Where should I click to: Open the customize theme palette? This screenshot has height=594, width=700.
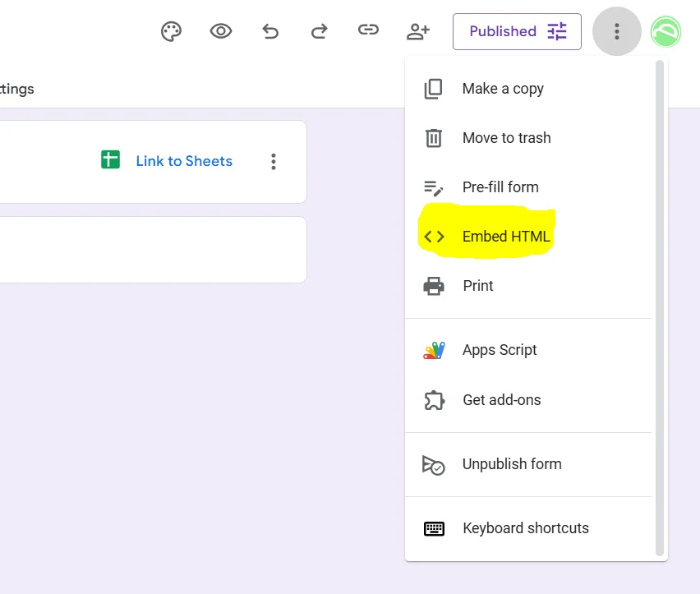point(171,32)
